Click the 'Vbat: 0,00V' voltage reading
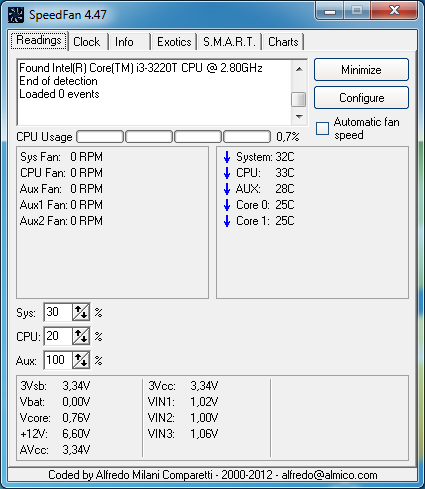425x489 pixels. pyautogui.click(x=55, y=402)
